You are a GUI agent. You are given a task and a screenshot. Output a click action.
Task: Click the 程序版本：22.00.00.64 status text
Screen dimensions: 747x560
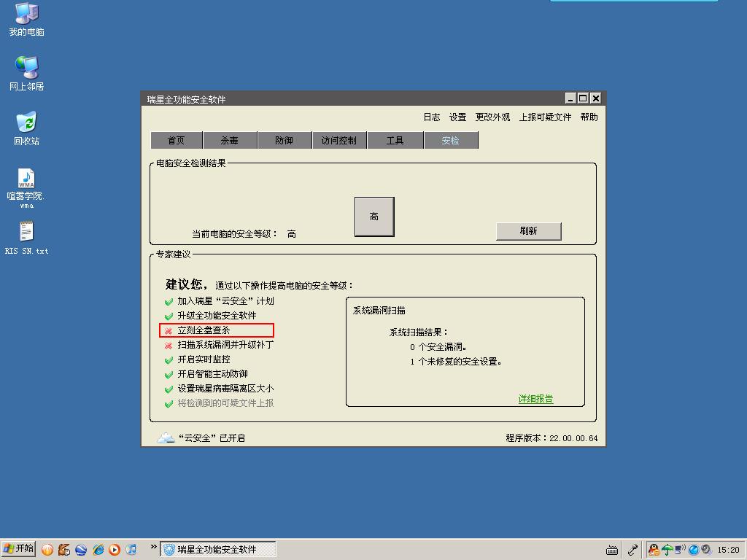click(551, 438)
